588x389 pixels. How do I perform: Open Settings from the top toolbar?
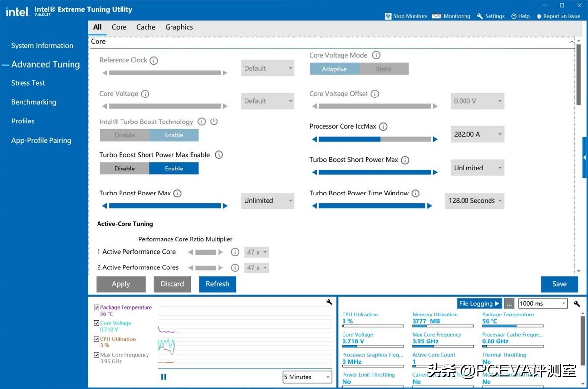point(490,16)
